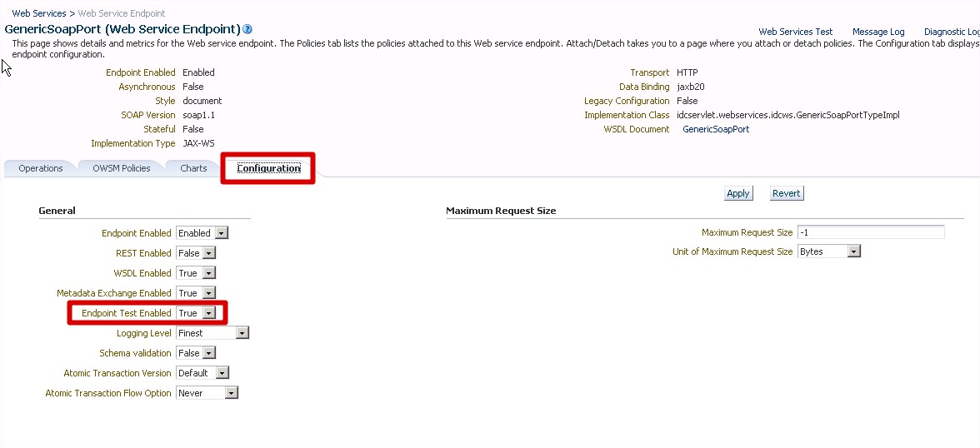This screenshot has width=980, height=448.
Task: Open Unit of Maximum Request Size dropdown
Action: (x=828, y=251)
